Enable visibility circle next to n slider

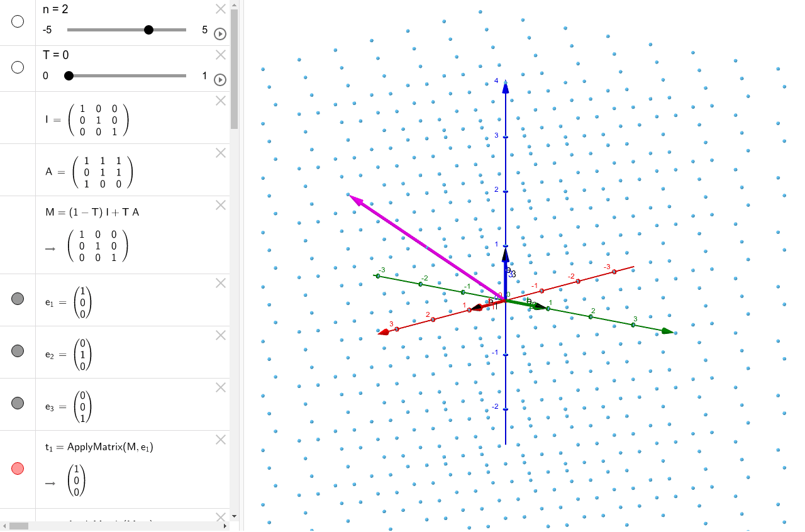[x=18, y=22]
